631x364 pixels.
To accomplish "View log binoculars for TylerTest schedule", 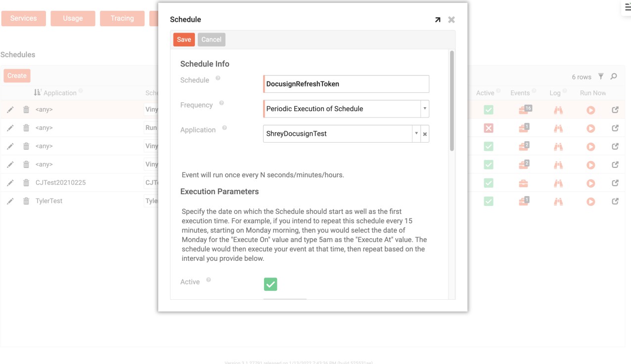I will (558, 202).
